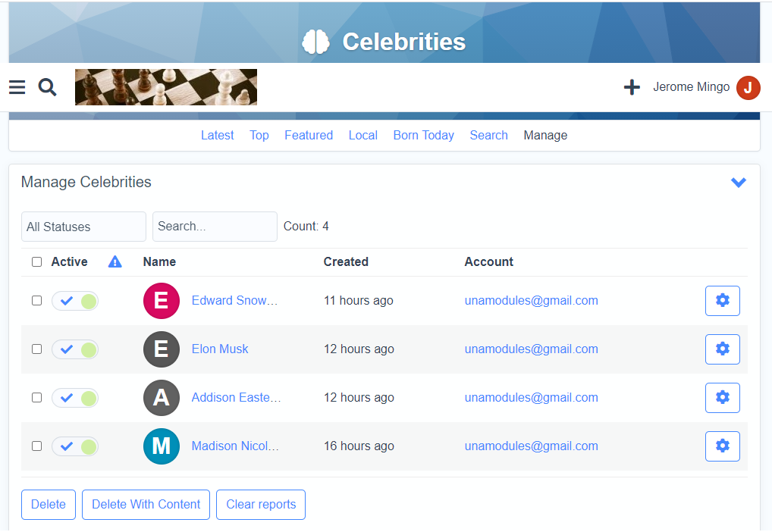Viewport: 772px width, 532px height.
Task: Switch to the Born Today tab
Action: 423,136
